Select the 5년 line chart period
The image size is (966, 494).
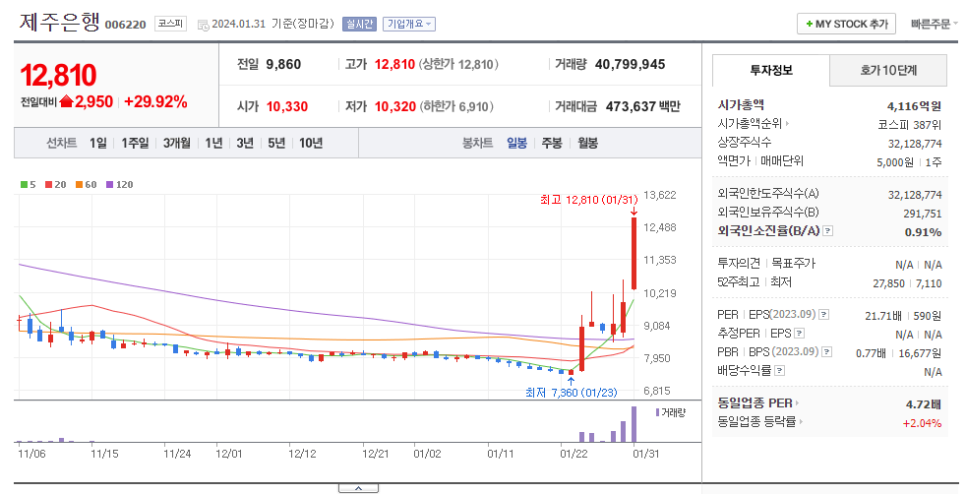pos(277,143)
